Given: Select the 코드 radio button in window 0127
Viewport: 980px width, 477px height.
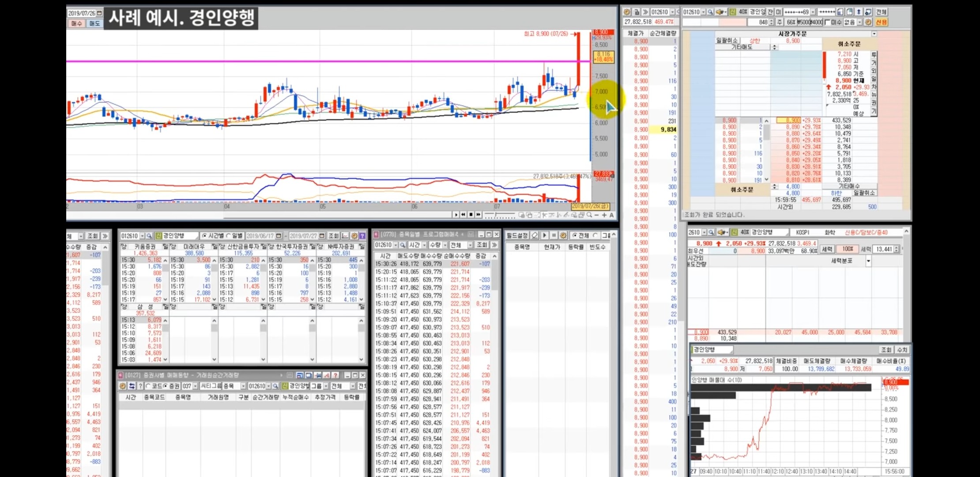Looking at the screenshot, I should coord(149,386).
